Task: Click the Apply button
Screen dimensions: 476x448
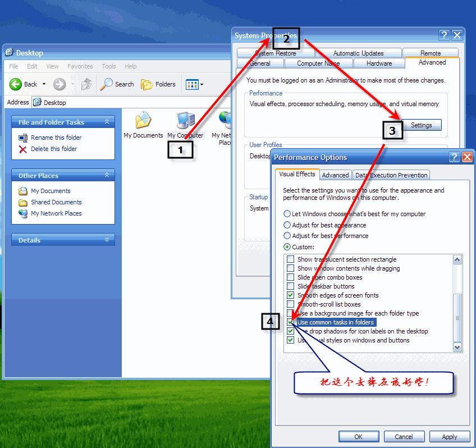Action: coord(450,437)
